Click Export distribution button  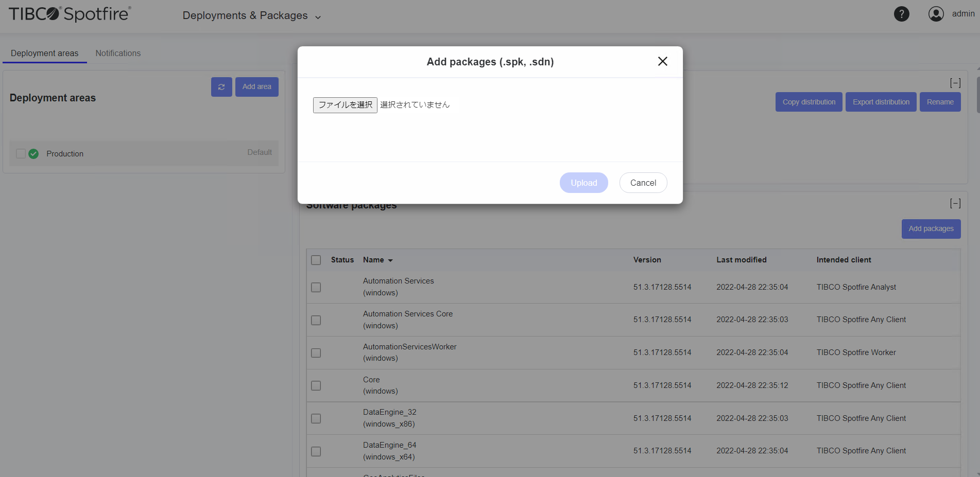(x=881, y=102)
